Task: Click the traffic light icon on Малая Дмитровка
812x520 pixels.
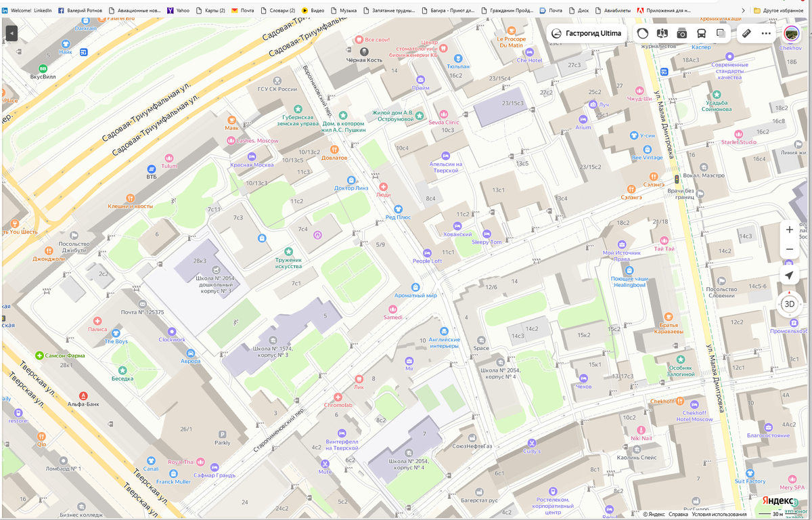Action: (x=676, y=179)
